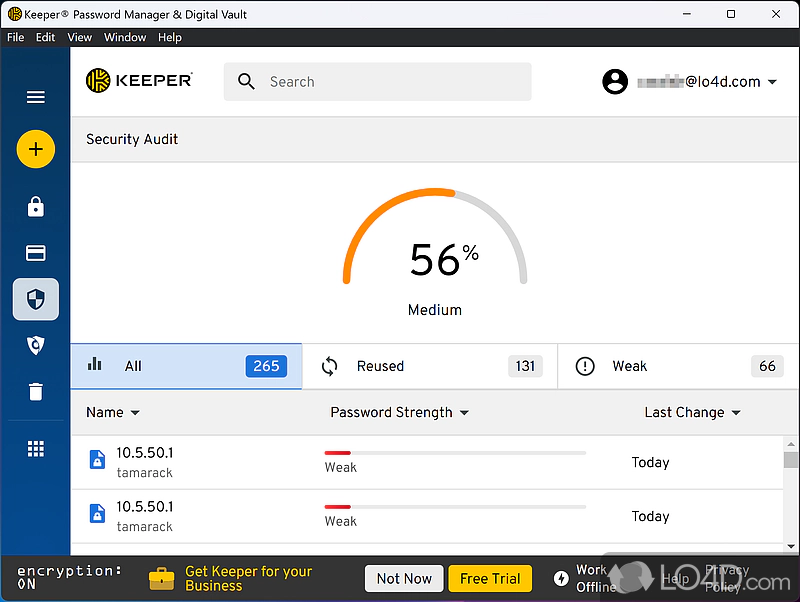
Task: Select the Security Audit shield icon
Action: 36,299
